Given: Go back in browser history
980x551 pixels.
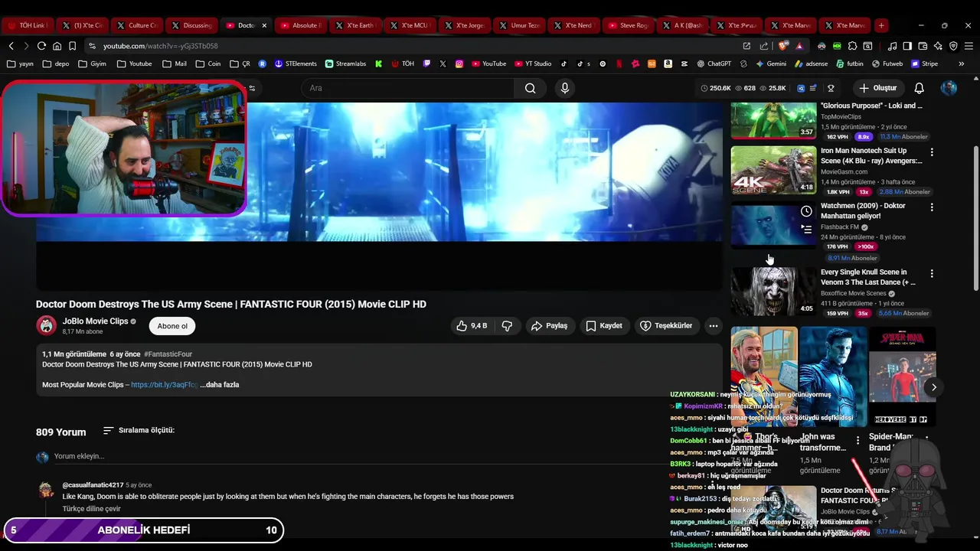Looking at the screenshot, I should point(11,46).
